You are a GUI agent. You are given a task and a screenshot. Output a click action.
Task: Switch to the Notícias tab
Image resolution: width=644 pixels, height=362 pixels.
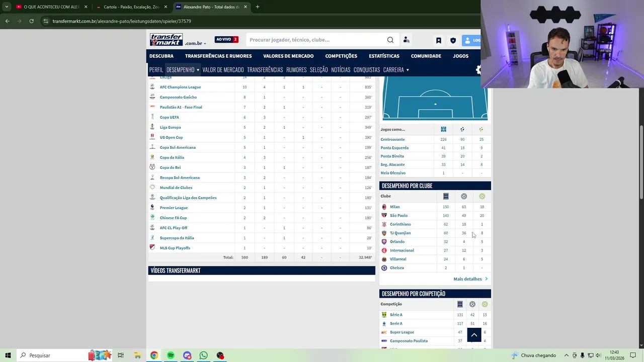[x=341, y=70]
